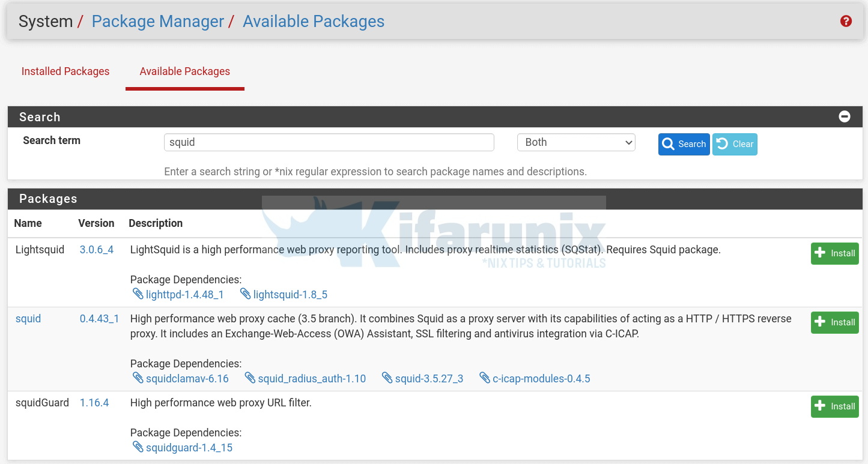
Task: Click the paperclip icon beside squid-3.5.27_3
Action: [387, 378]
